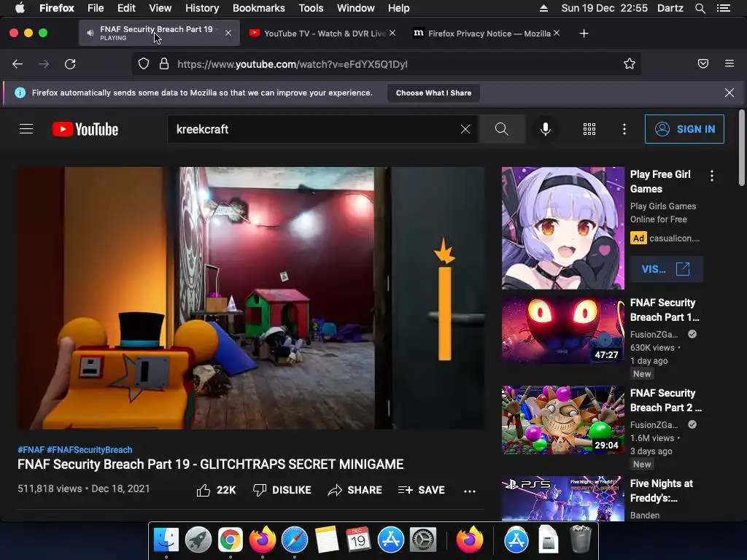
Task: Open the Bookmarks menu
Action: (259, 8)
